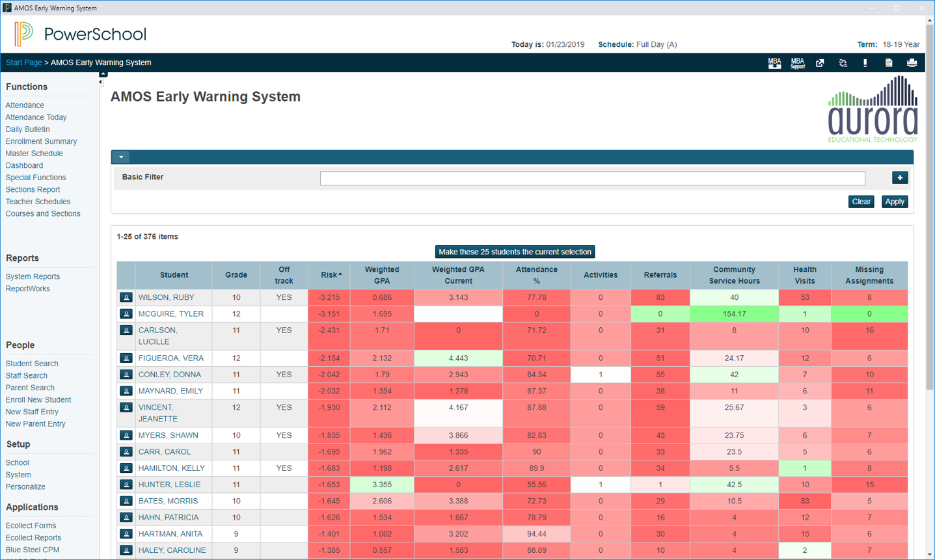Viewport: 935px width, 560px height.
Task: Sort table by Risk column
Action: click(331, 275)
